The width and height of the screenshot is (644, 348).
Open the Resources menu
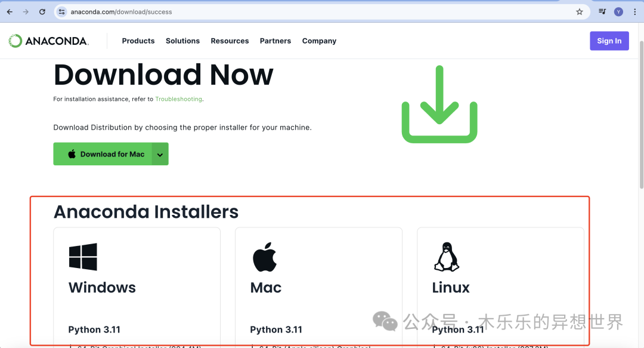(x=230, y=41)
